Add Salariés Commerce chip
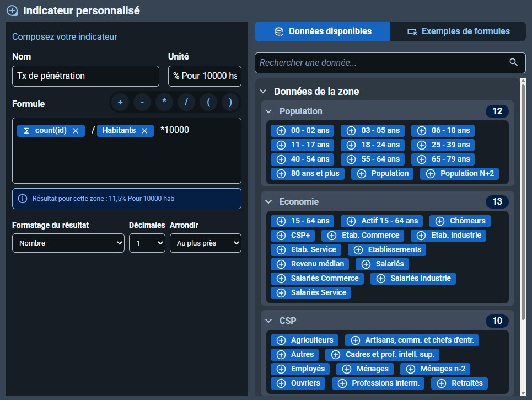 [x=317, y=279]
